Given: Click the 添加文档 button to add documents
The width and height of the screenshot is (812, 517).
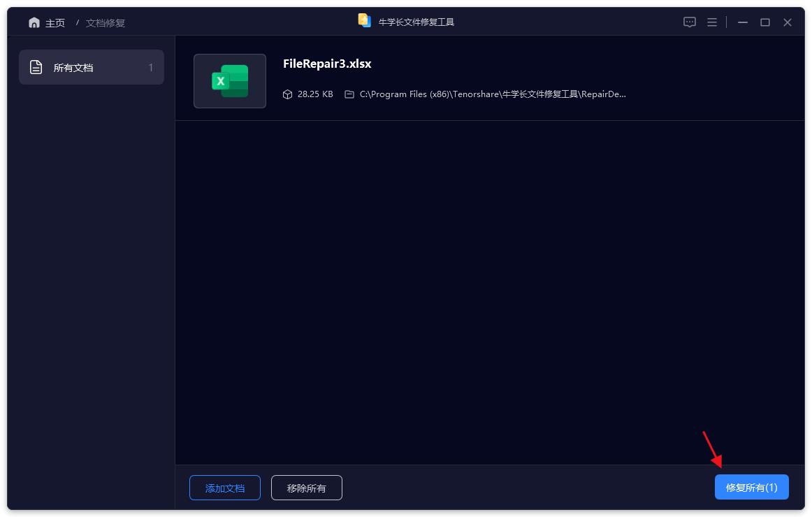Looking at the screenshot, I should point(224,488).
